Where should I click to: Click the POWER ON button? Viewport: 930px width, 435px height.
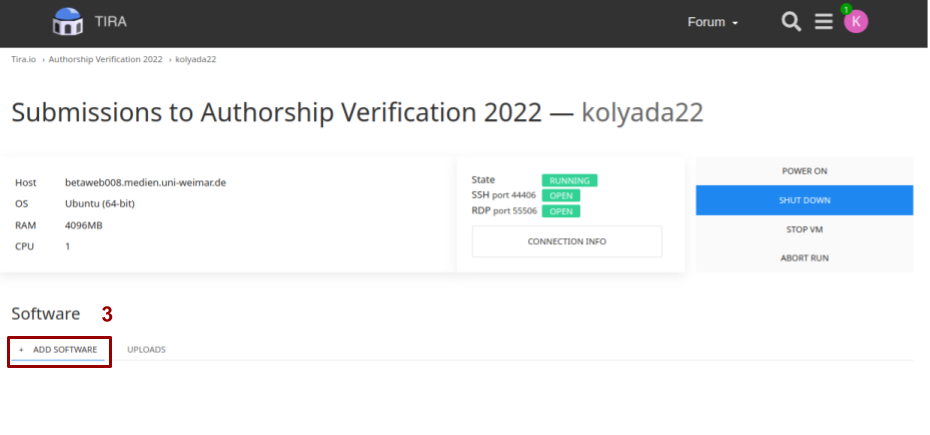[x=804, y=171]
